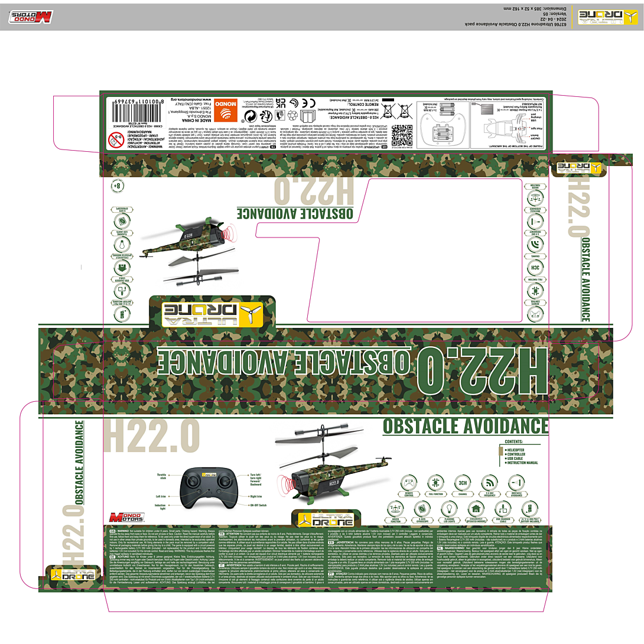Click the 'Version: 05' header text
The height and width of the screenshot is (644, 644).
coord(554,14)
